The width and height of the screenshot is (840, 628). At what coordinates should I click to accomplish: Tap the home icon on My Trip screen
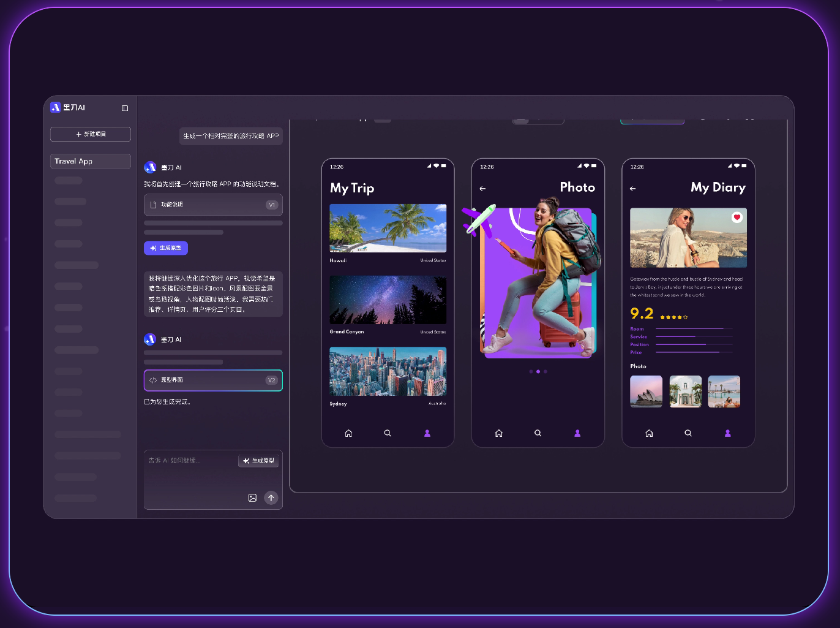(348, 433)
